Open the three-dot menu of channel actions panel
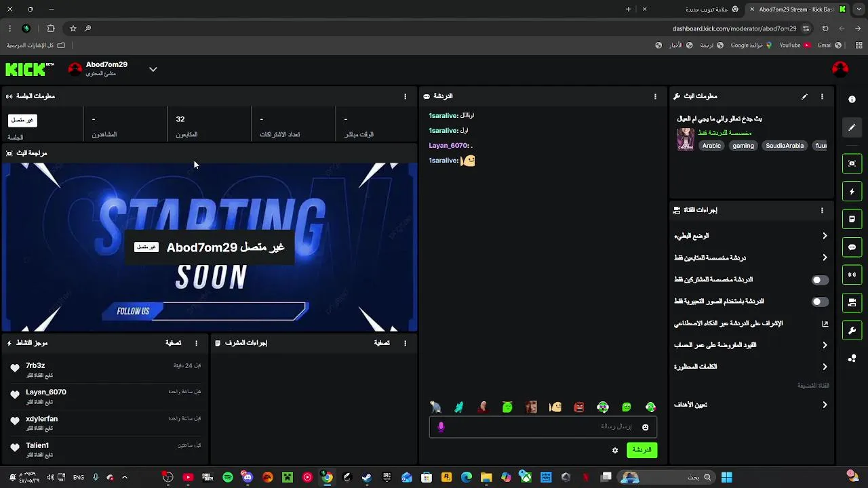868x488 pixels. 823,210
